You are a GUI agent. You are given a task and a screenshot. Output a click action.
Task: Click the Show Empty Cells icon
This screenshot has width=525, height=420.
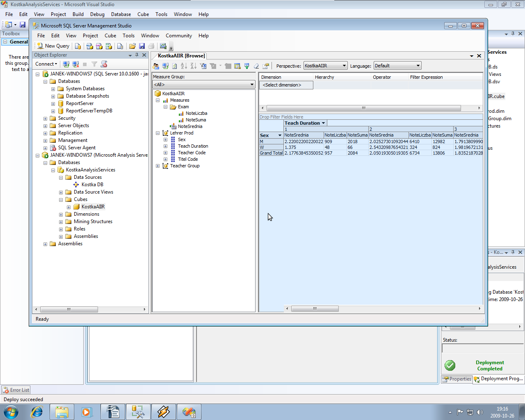[x=237, y=66]
